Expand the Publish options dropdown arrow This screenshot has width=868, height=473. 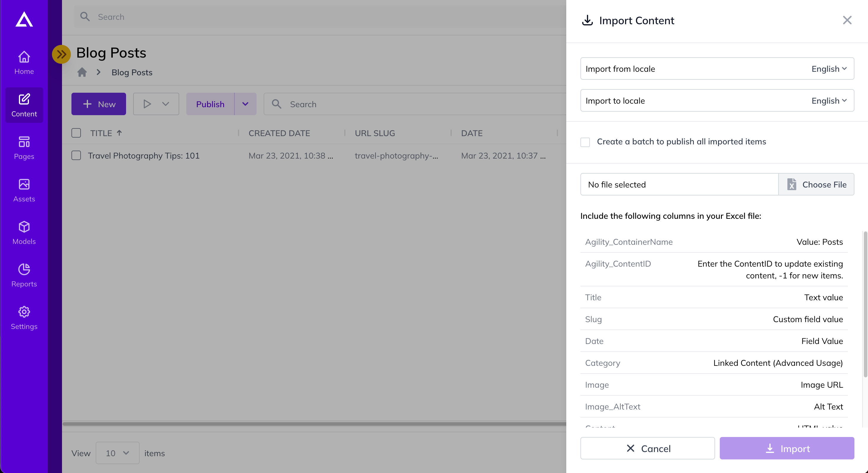pyautogui.click(x=245, y=104)
